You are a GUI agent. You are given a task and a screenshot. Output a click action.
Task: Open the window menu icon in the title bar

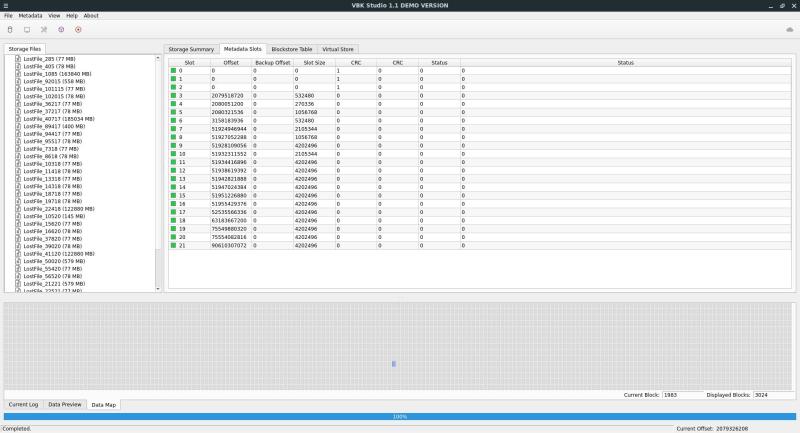pos(6,5)
